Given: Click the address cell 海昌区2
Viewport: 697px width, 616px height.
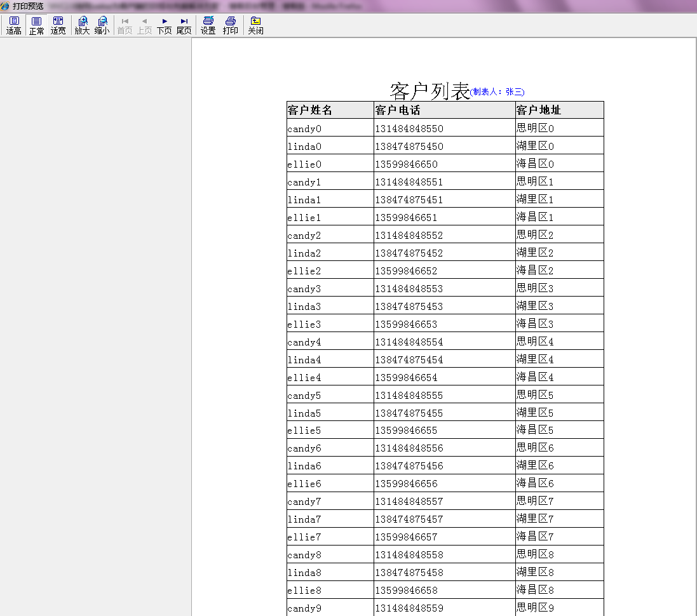Looking at the screenshot, I should pyautogui.click(x=560, y=271).
